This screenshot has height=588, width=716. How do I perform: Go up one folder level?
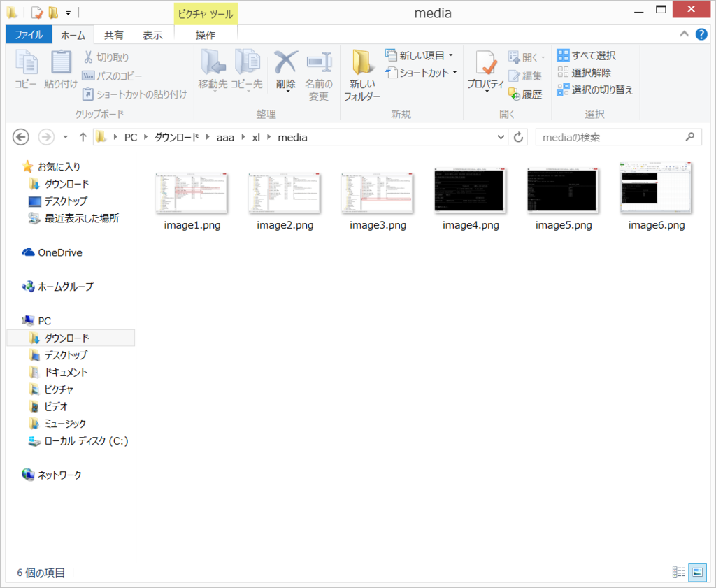[x=83, y=137]
